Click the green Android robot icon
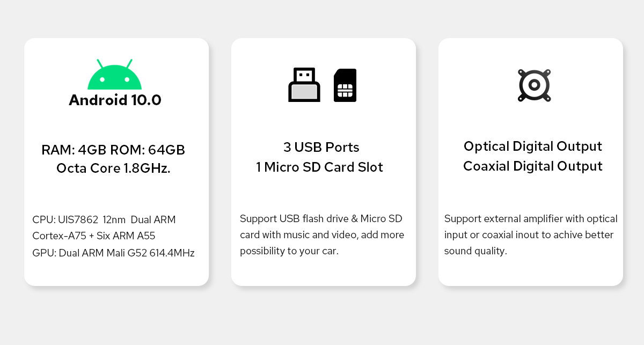The height and width of the screenshot is (345, 644). (114, 75)
